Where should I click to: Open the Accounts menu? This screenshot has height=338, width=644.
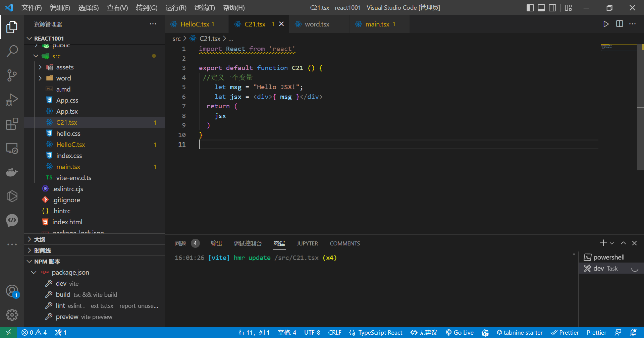(x=12, y=291)
